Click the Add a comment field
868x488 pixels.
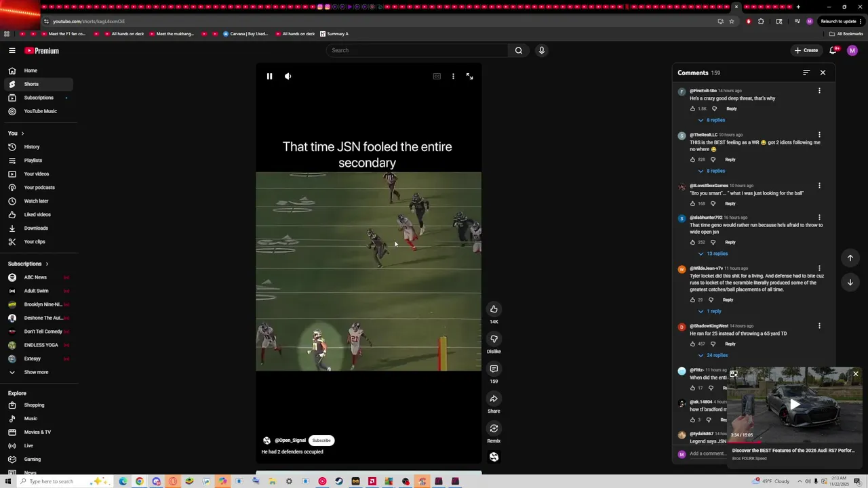707,453
